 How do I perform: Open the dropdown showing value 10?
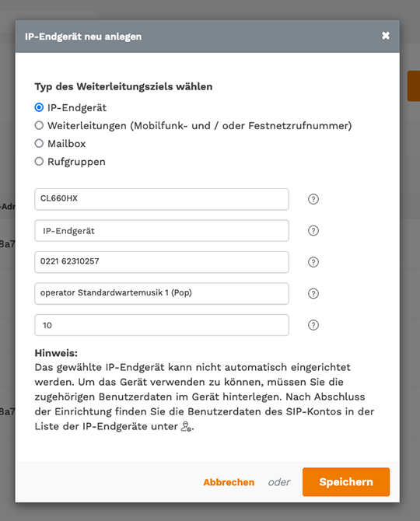tap(162, 325)
